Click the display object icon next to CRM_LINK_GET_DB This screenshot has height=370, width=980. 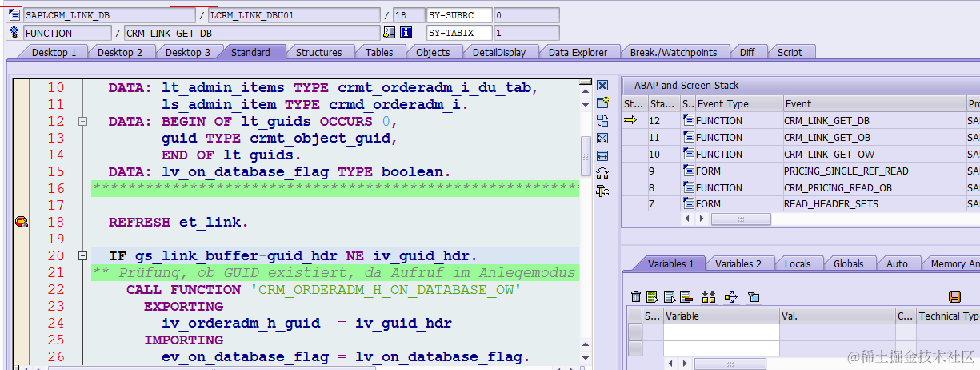pos(390,33)
